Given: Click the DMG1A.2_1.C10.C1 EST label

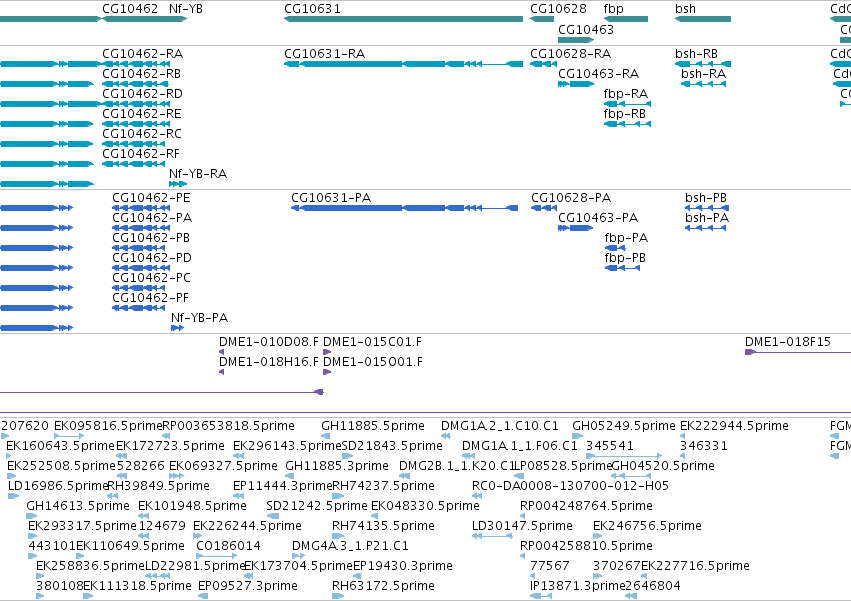Looking at the screenshot, I should coord(500,426).
